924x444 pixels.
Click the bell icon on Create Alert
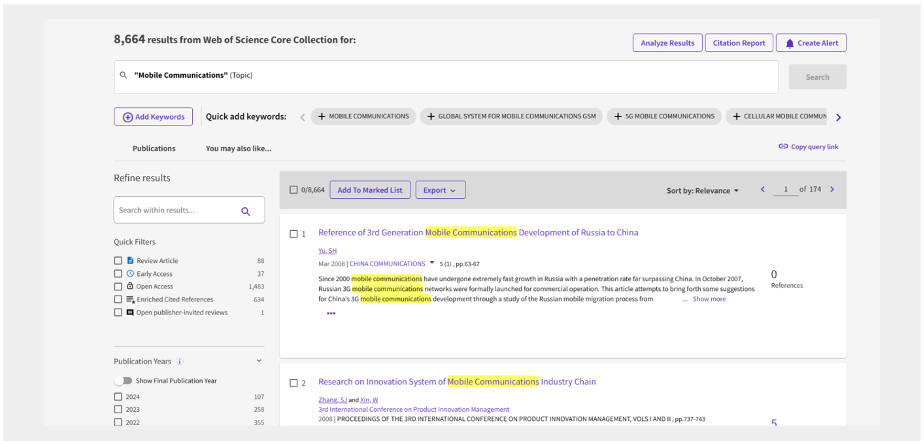click(x=790, y=43)
